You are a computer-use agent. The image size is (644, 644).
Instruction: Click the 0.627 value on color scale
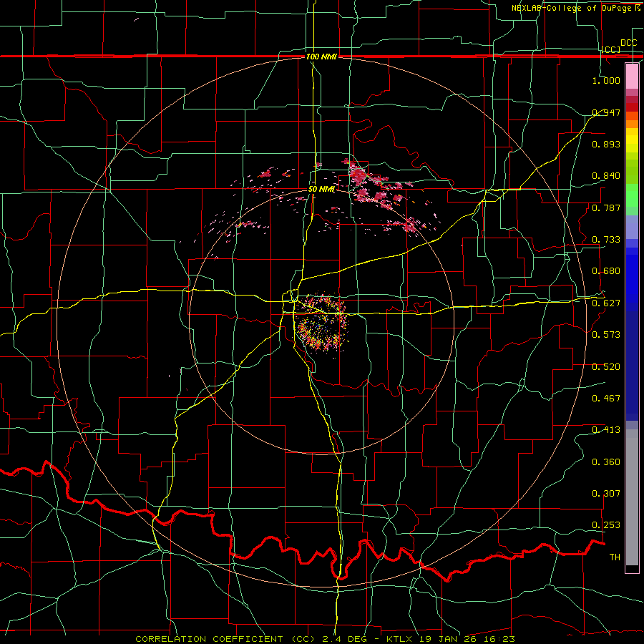[606, 303]
